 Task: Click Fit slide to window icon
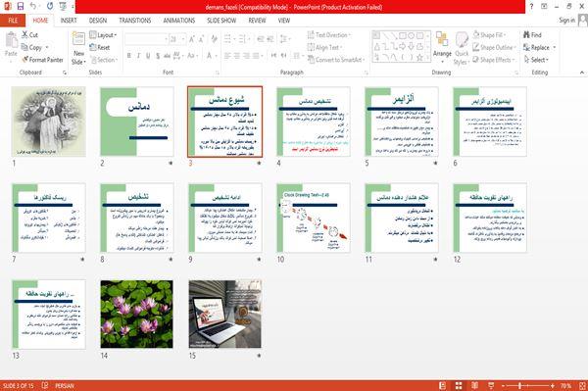pos(582,385)
